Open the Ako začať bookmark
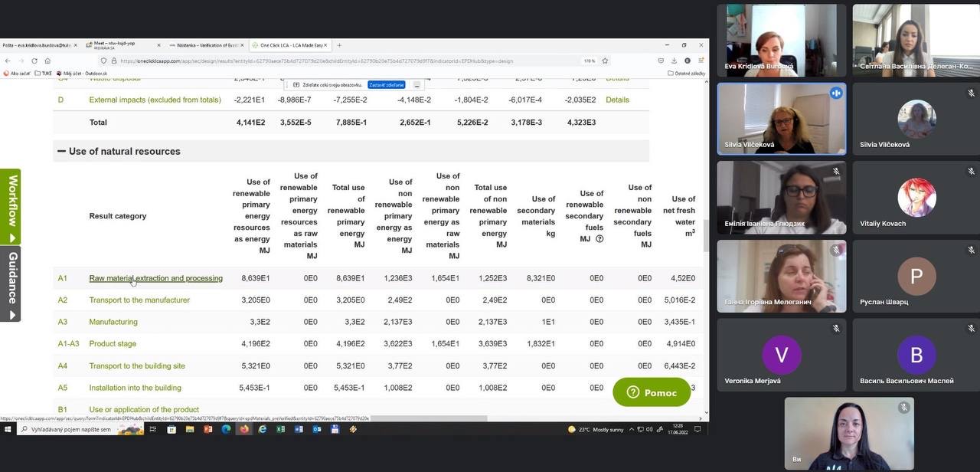This screenshot has height=472, width=980. tap(17, 74)
